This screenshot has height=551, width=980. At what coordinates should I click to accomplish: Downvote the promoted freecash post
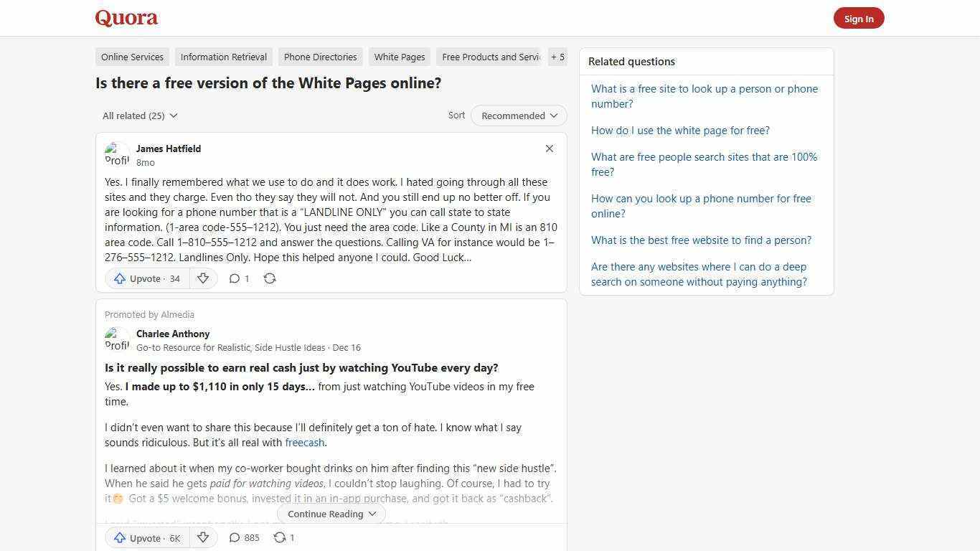(203, 537)
